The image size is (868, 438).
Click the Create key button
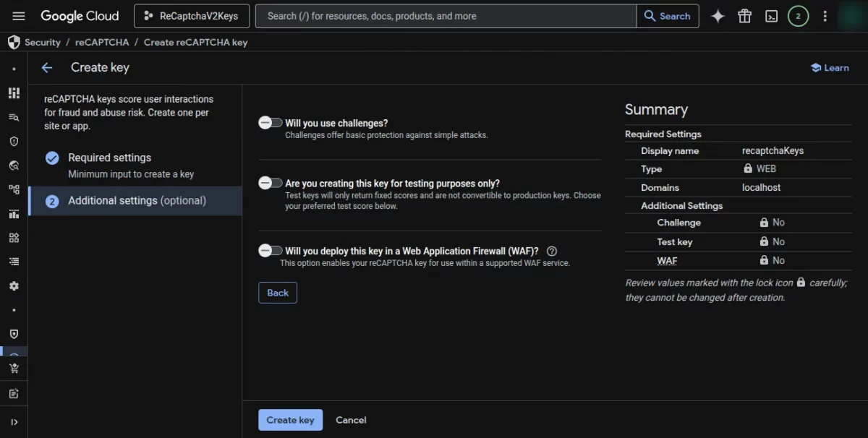pos(290,420)
